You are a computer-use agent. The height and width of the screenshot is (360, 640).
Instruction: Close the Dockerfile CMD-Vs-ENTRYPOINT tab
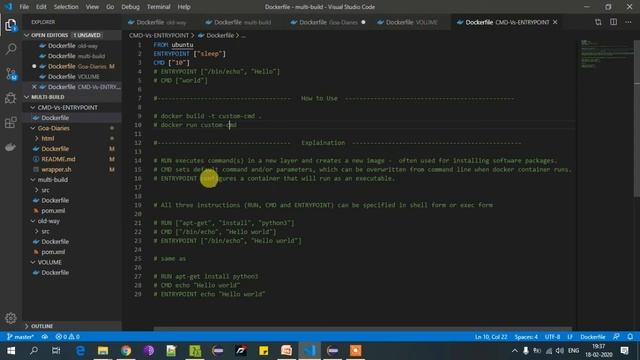tap(555, 22)
